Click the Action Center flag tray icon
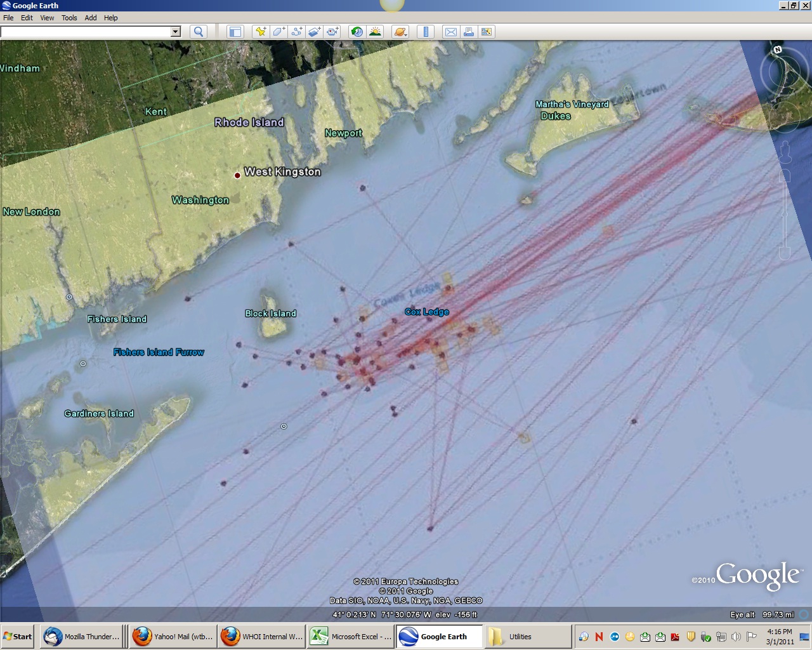This screenshot has height=650, width=812. point(752,637)
